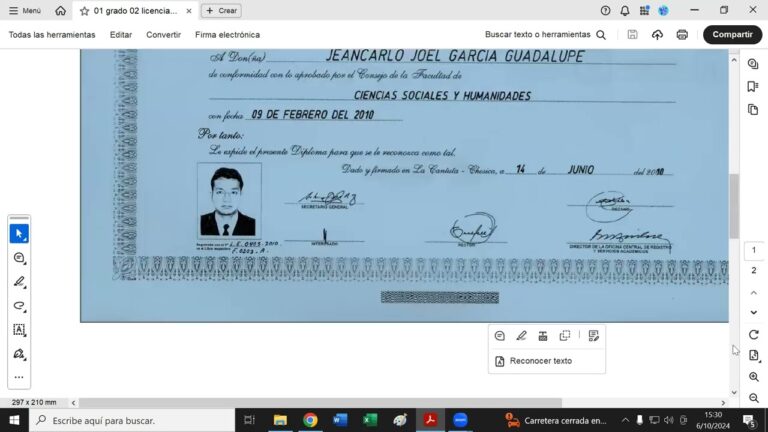Click vertical scroll down arrow
The image size is (768, 432).
coord(734,392)
